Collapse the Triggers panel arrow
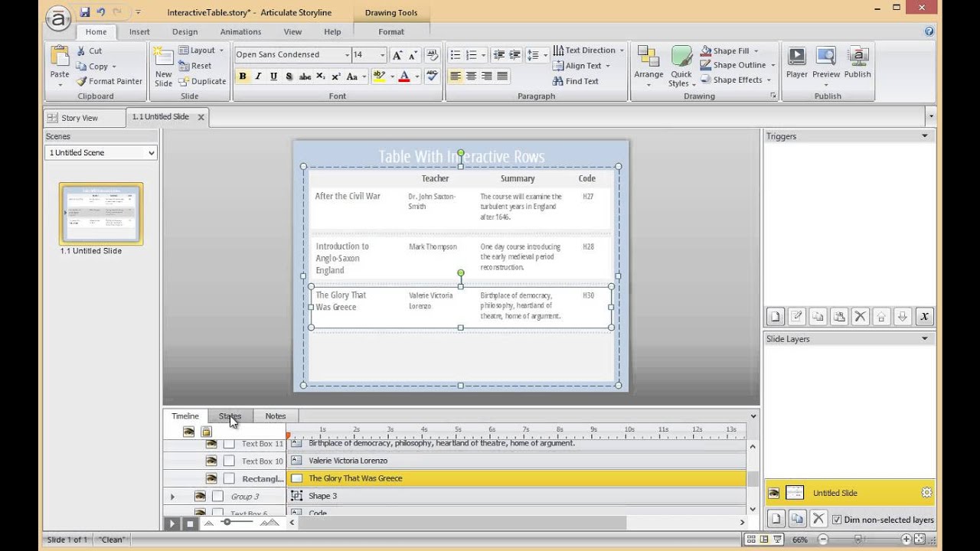980x551 pixels. 924,136
